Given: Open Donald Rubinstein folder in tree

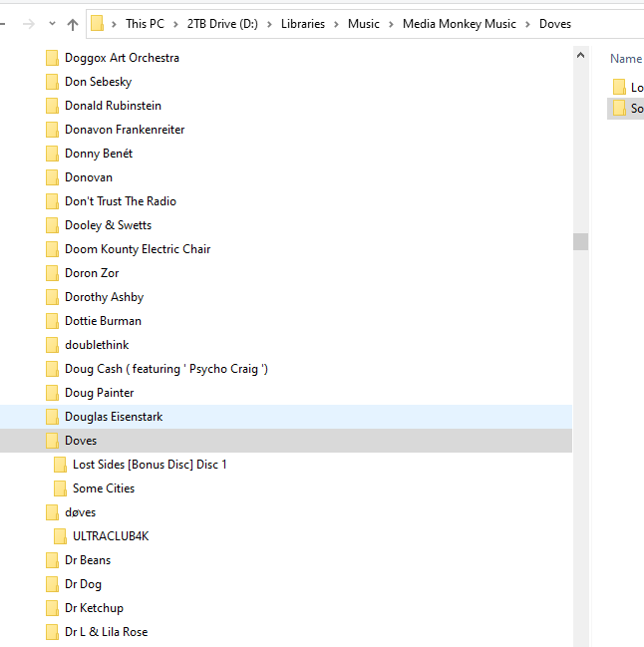Looking at the screenshot, I should (x=113, y=106).
